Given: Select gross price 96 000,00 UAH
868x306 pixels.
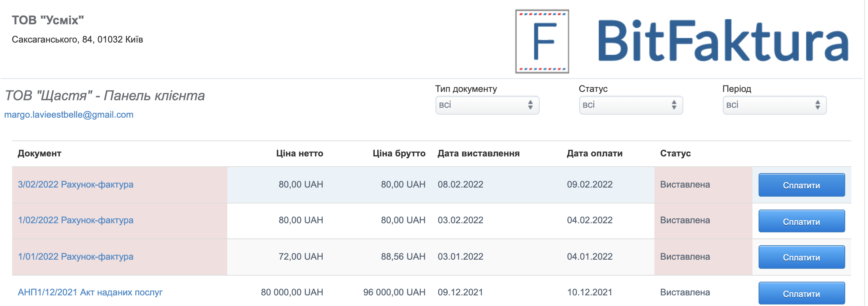Looking at the screenshot, I should pos(394,292).
